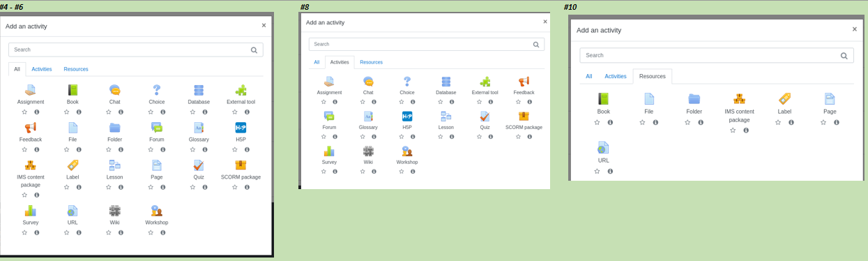This screenshot has height=261, width=868.
Task: Open All tab in the middle dialog
Action: click(317, 62)
